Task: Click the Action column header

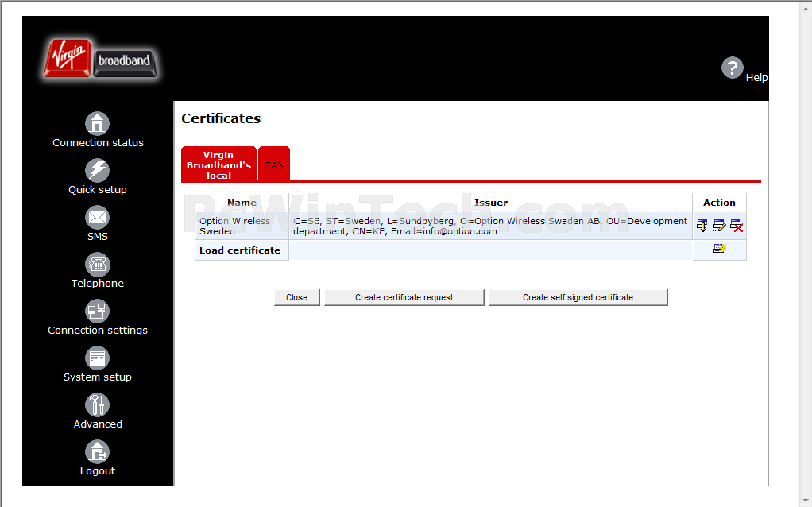Action: [719, 203]
